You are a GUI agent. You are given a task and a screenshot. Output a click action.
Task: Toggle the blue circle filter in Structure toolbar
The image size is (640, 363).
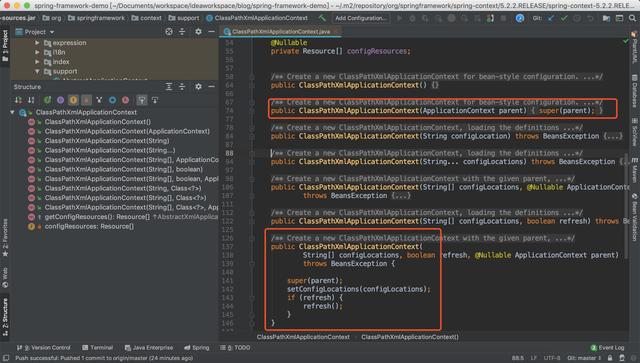tap(113, 100)
